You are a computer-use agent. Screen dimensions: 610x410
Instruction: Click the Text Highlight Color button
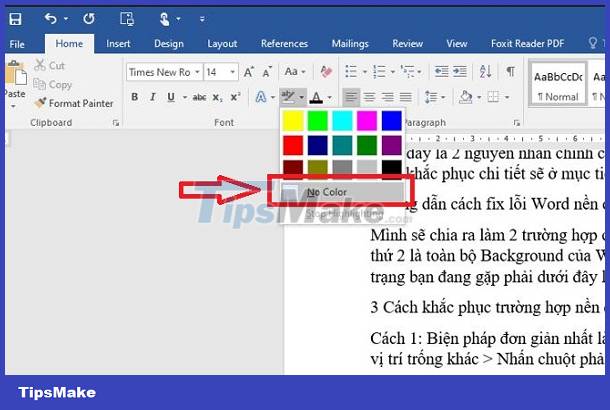288,97
